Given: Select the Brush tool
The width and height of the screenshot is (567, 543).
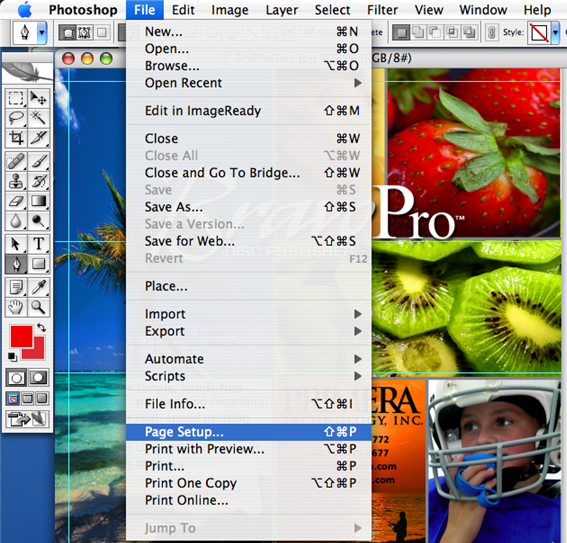Looking at the screenshot, I should [x=38, y=161].
